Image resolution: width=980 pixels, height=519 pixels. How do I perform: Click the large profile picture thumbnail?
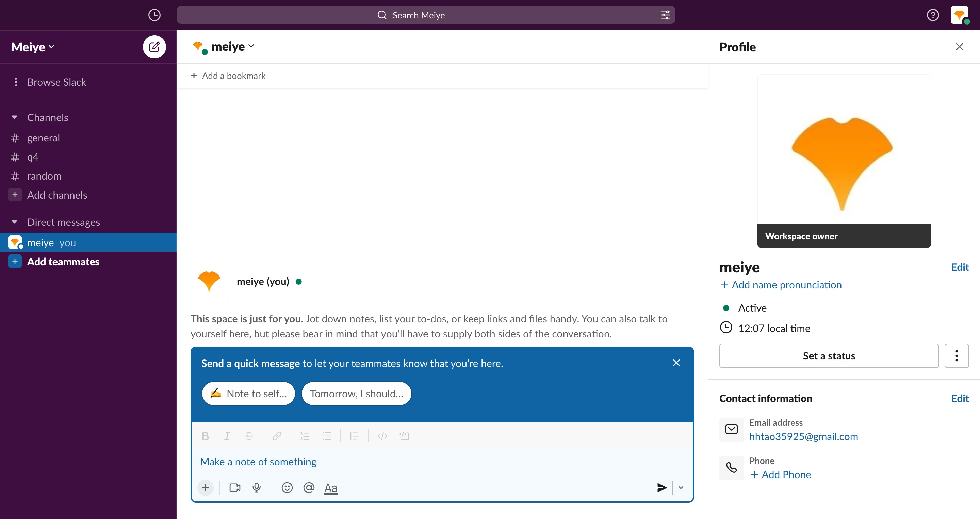[844, 161]
